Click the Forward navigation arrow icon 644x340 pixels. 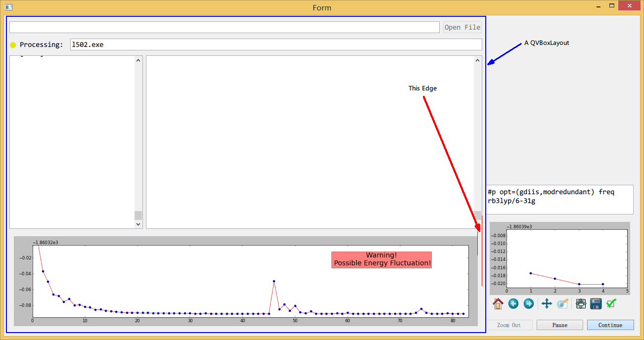pyautogui.click(x=528, y=303)
